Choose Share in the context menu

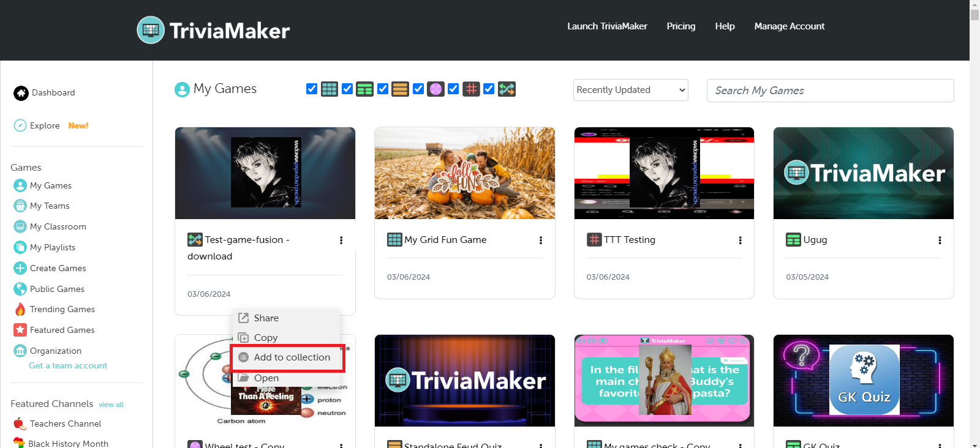pos(266,318)
